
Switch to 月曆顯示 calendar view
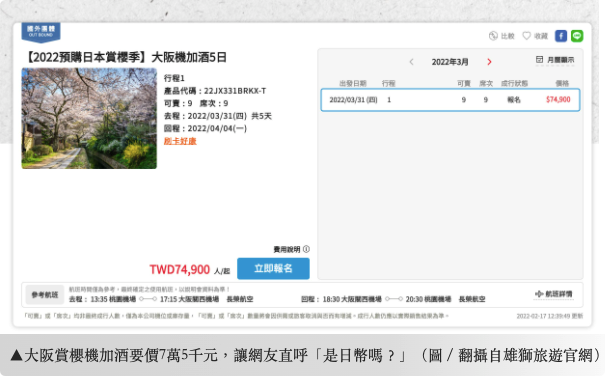(x=555, y=60)
